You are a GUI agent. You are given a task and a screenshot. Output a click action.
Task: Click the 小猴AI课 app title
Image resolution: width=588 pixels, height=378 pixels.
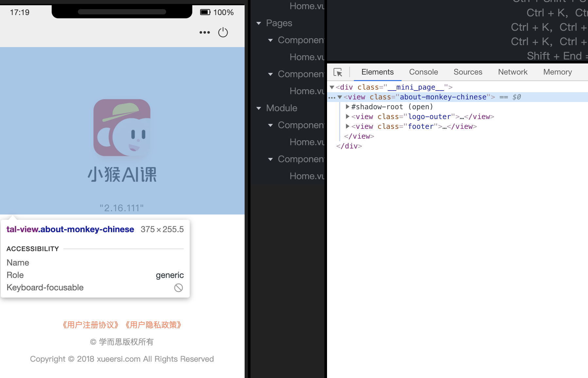[x=122, y=174]
